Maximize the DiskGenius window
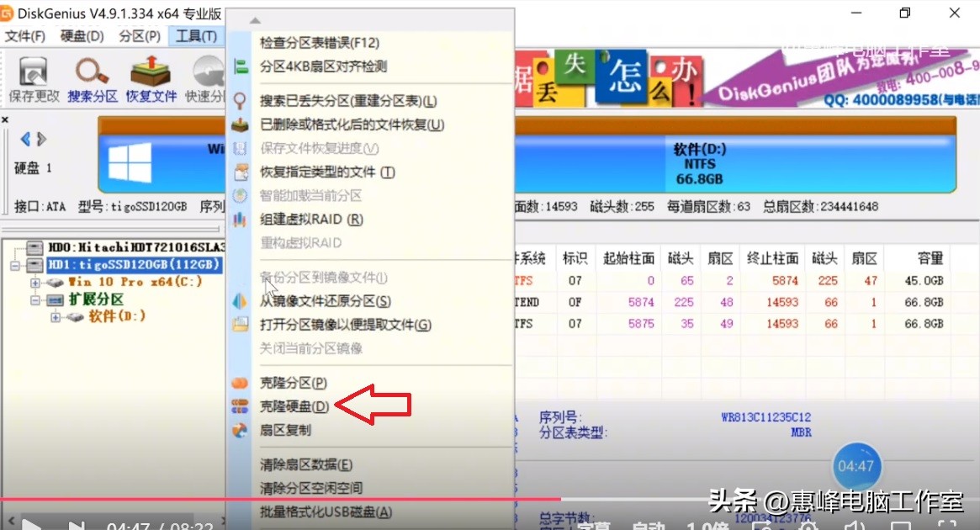 904,13
